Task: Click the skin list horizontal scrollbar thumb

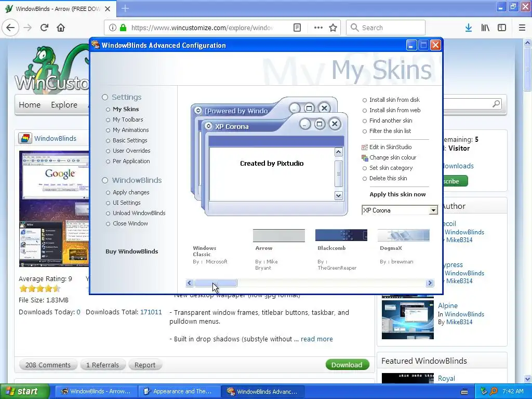Action: [216, 283]
